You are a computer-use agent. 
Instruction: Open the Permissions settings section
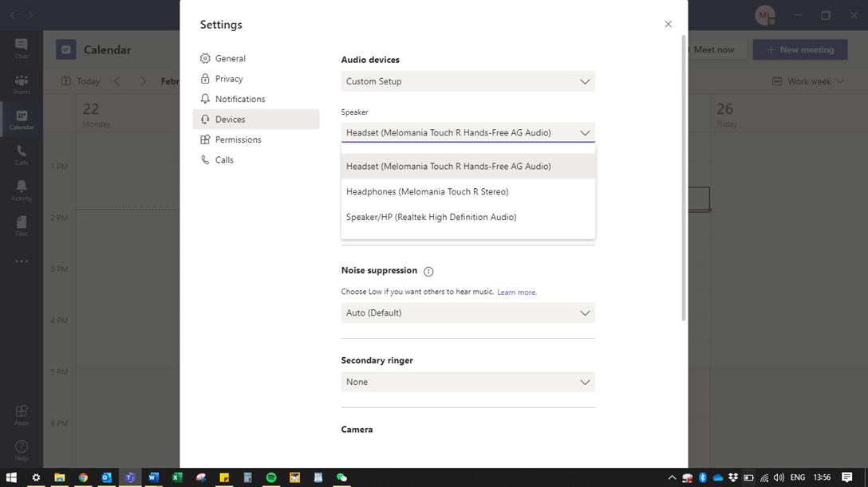tap(238, 140)
